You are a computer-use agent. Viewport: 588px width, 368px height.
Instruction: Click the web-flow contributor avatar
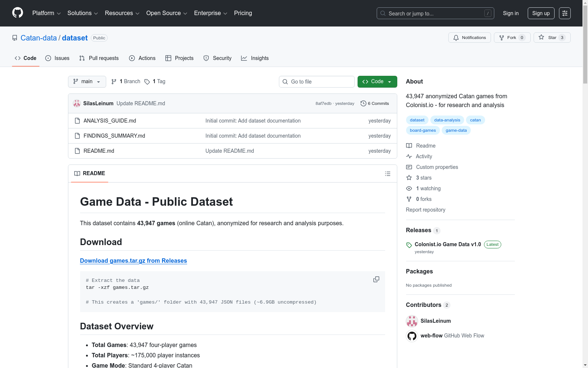pyautogui.click(x=412, y=336)
